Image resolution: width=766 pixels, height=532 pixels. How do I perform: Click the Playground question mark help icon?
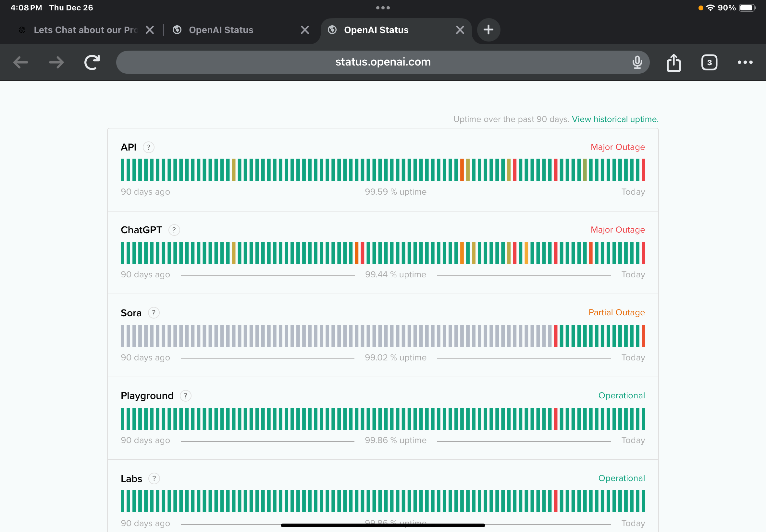pos(185,396)
